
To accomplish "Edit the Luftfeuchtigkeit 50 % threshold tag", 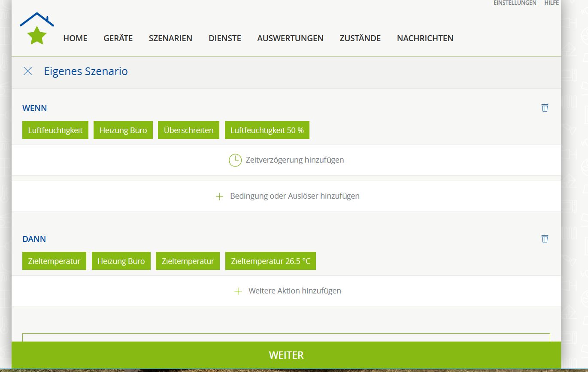I will pyautogui.click(x=267, y=130).
